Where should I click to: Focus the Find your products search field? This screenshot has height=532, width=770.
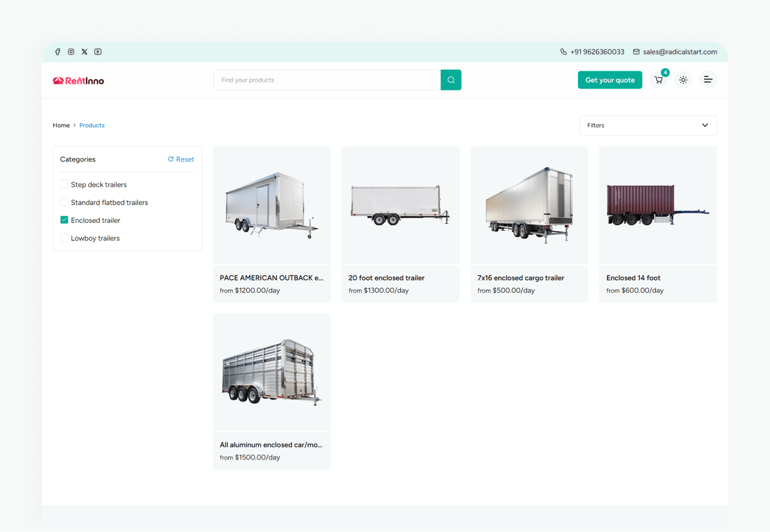click(x=327, y=80)
